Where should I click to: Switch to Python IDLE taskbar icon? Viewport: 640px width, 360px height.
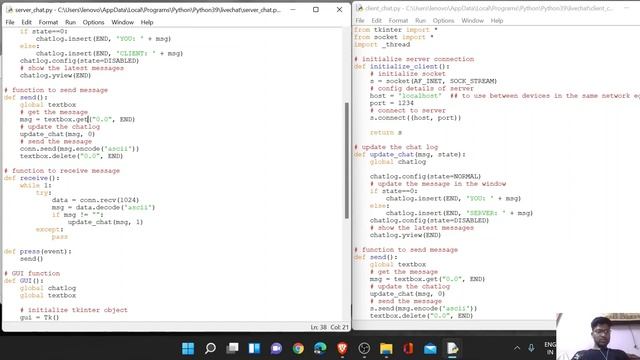[452, 348]
